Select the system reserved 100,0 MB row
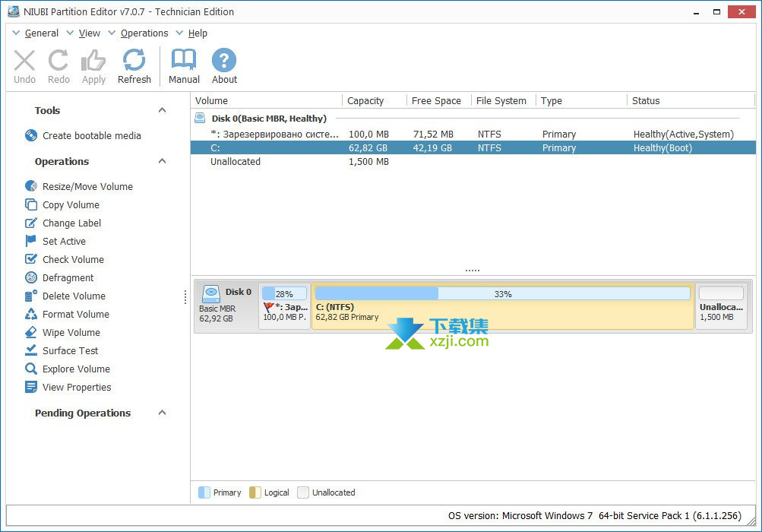Viewport: 762px width, 532px height. [473, 135]
